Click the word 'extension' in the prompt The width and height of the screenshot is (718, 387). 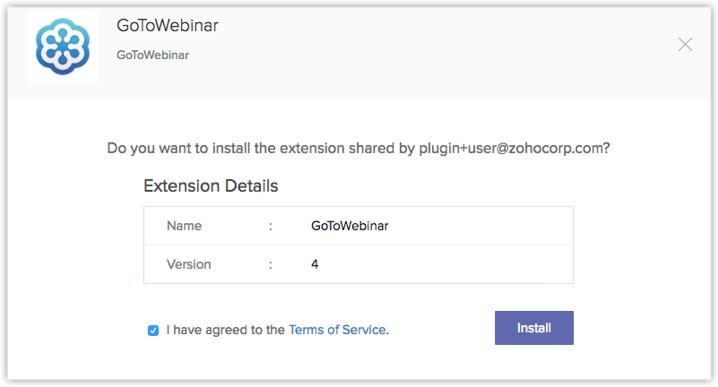312,148
